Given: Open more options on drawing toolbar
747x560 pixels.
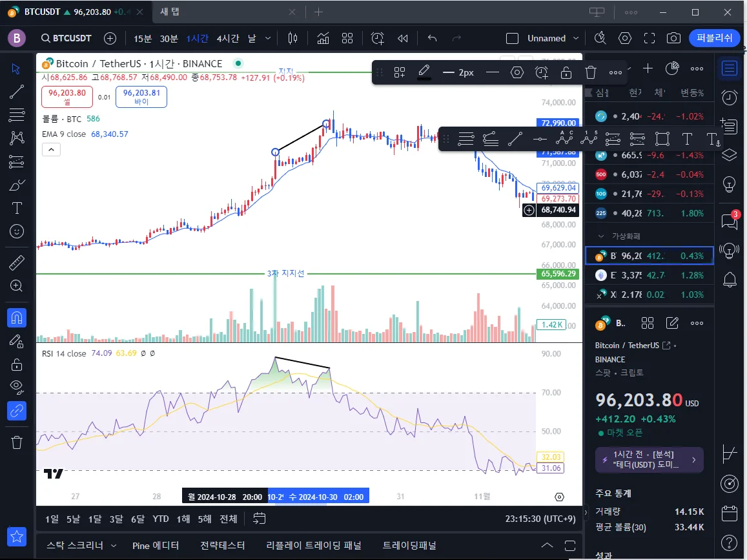Looking at the screenshot, I should coord(615,72).
